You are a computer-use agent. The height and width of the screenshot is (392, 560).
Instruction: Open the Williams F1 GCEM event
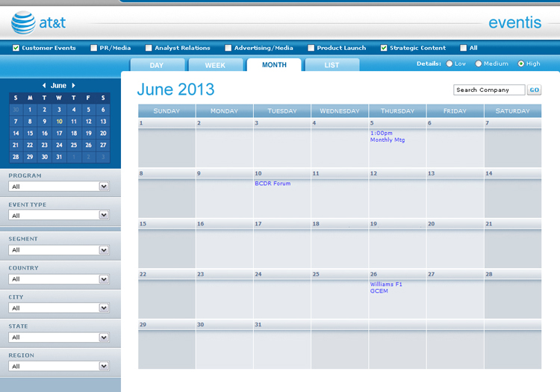click(x=386, y=287)
